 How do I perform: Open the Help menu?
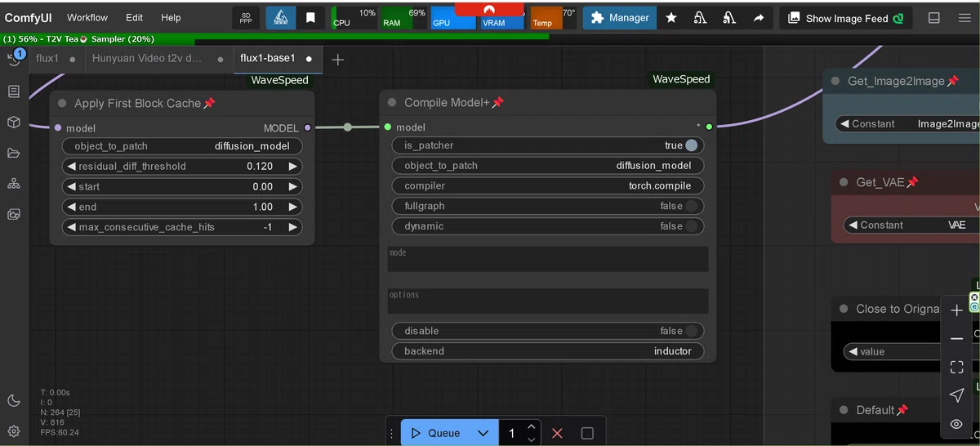click(x=171, y=17)
